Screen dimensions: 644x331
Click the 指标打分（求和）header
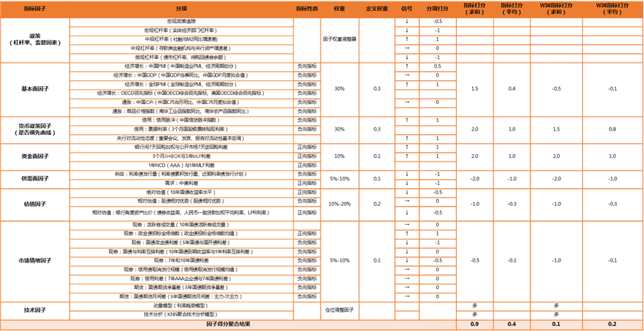[475, 9]
